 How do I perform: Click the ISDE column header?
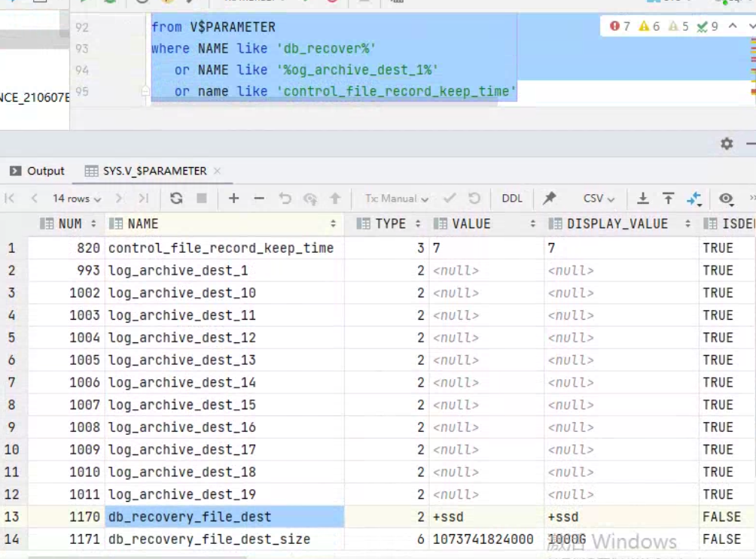click(x=729, y=223)
